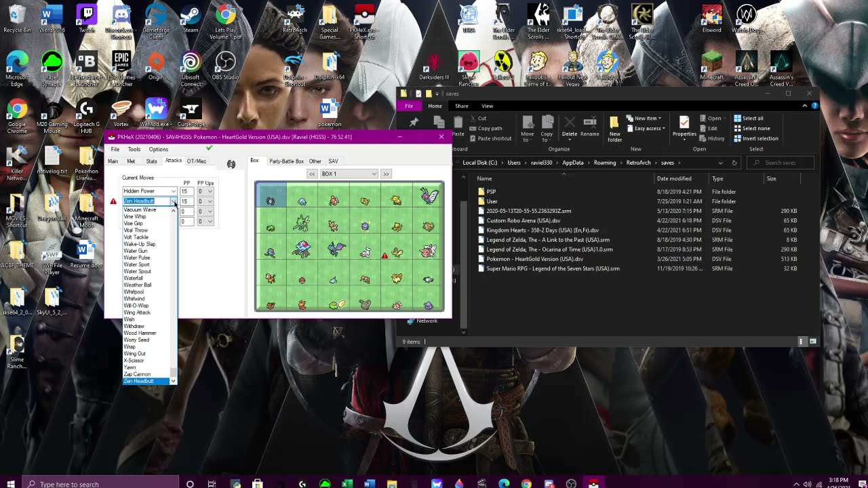Viewport: 868px width, 488px height.
Task: Open the Tools menu in PKHeX
Action: click(134, 149)
